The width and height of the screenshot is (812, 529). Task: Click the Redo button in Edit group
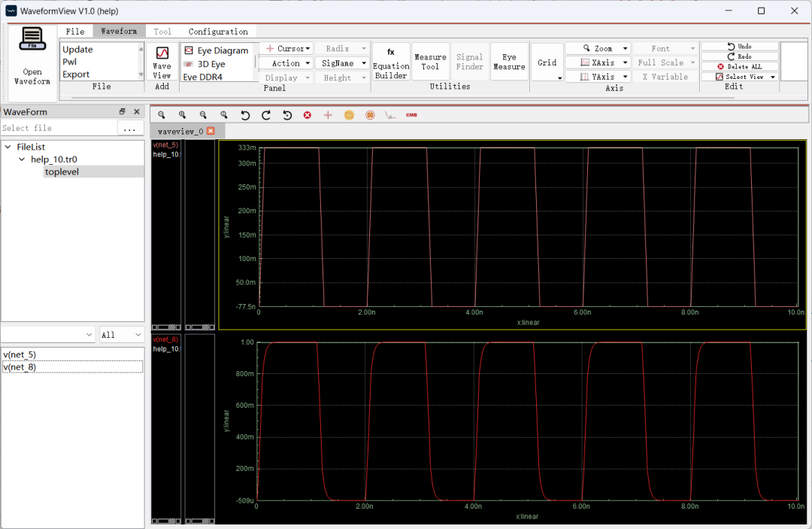pos(740,56)
